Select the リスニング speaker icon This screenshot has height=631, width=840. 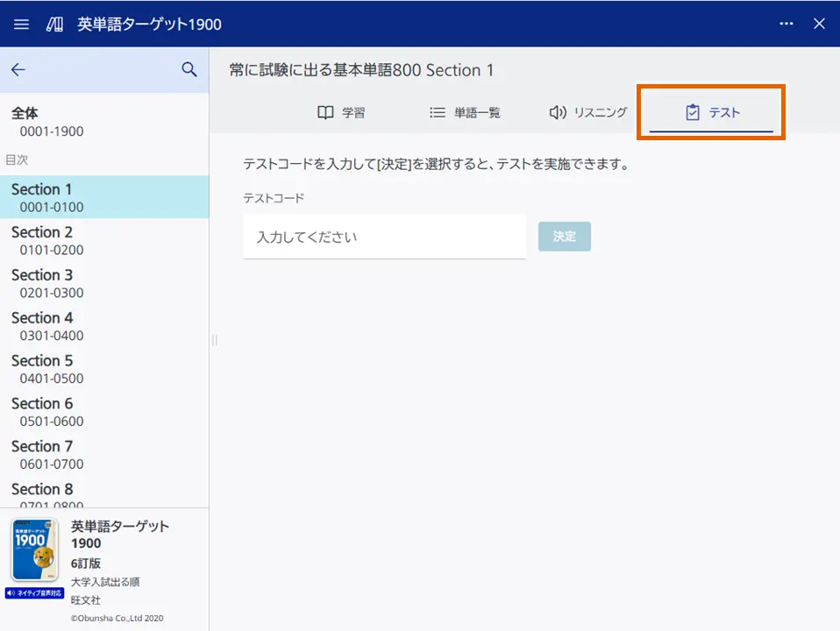[559, 112]
